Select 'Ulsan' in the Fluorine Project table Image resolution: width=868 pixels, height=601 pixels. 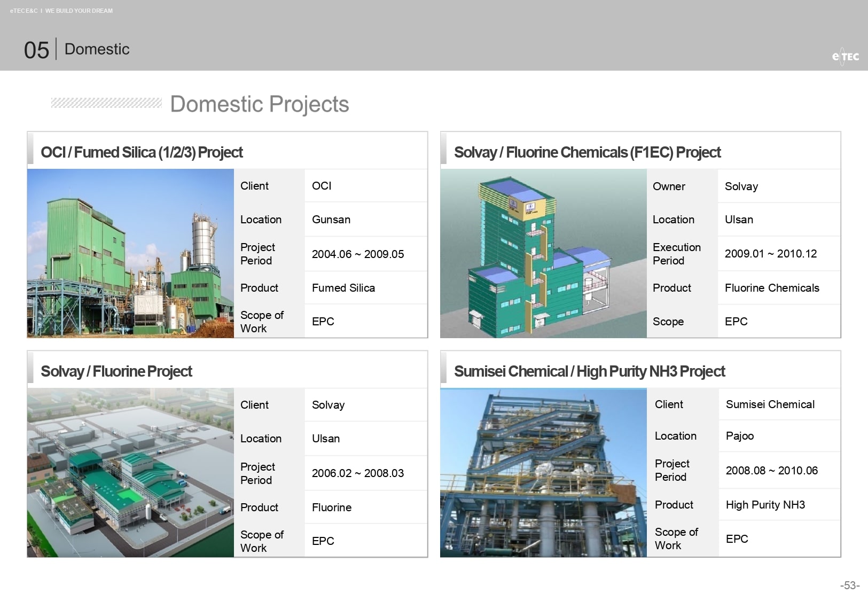(326, 439)
